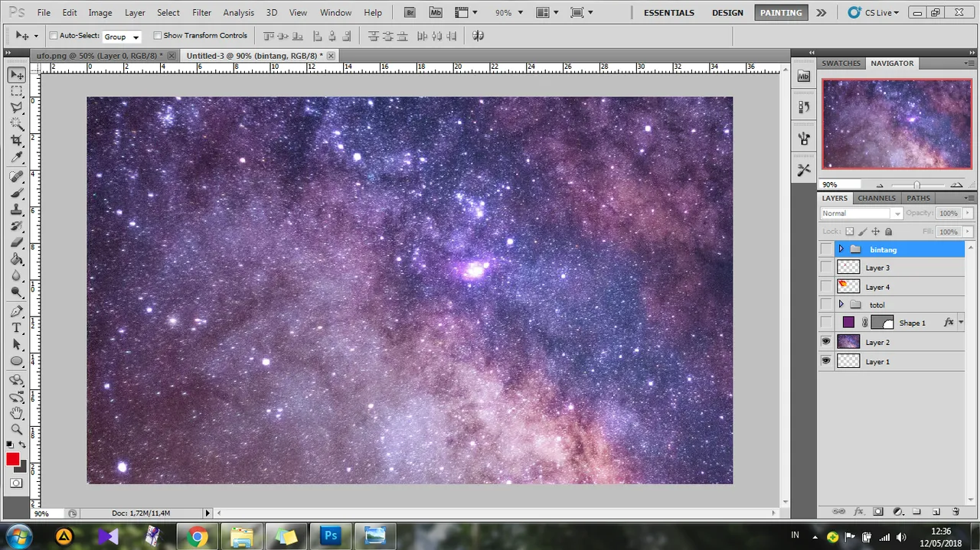Open the Filter menu

[x=202, y=12]
